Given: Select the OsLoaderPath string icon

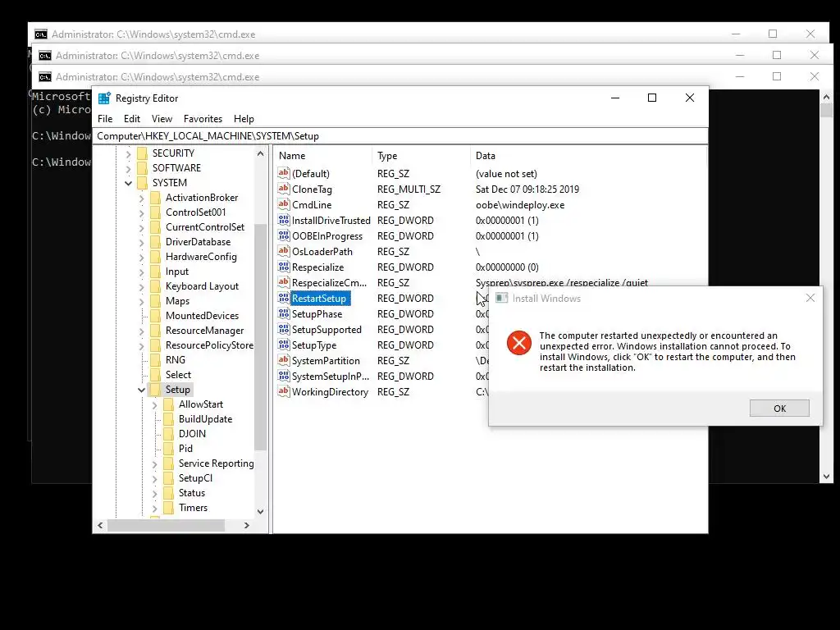Looking at the screenshot, I should (x=283, y=251).
